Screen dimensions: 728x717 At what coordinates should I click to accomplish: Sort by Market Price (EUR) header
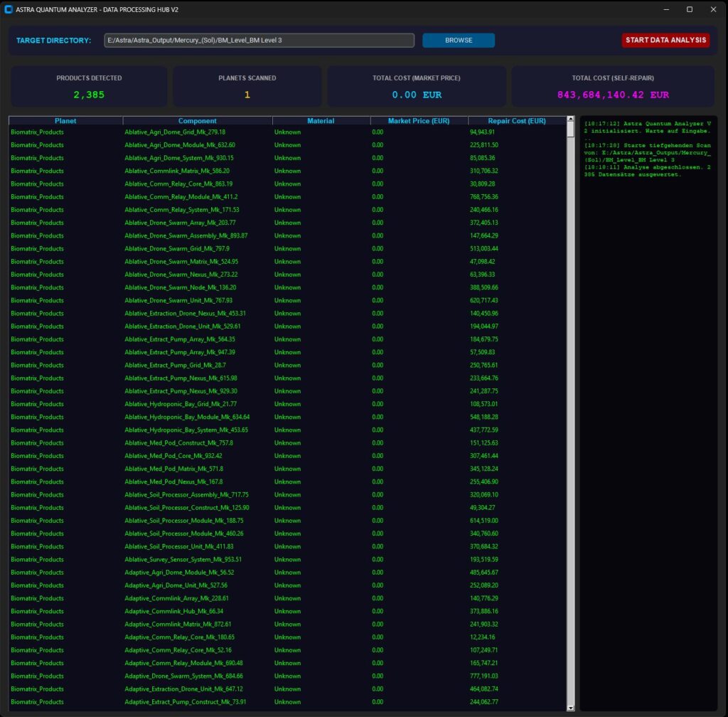coord(419,121)
